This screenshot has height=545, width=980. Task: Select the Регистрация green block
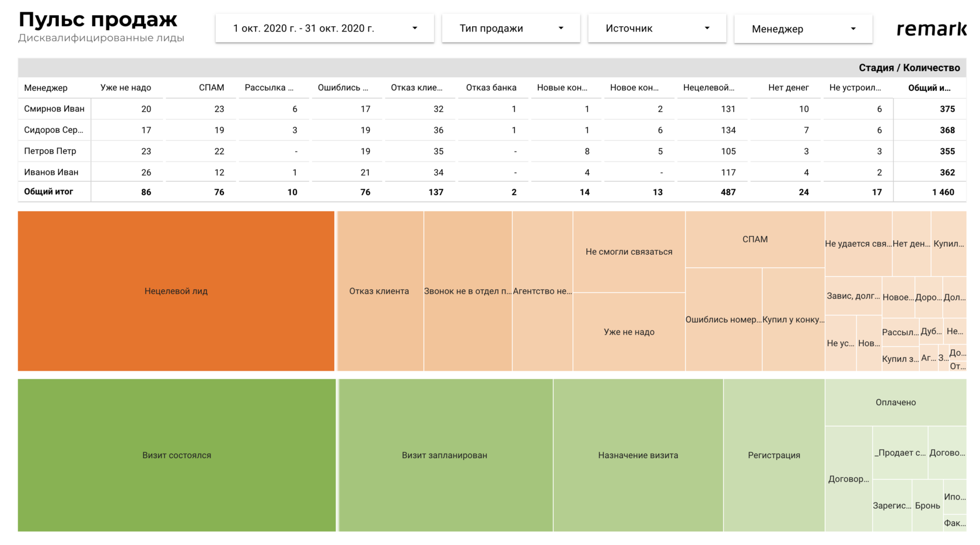point(774,455)
